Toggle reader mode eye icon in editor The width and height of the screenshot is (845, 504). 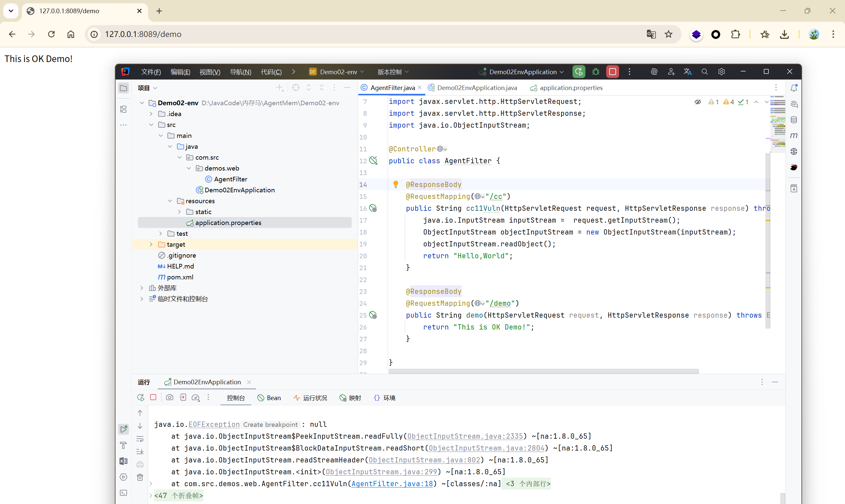[697, 102]
